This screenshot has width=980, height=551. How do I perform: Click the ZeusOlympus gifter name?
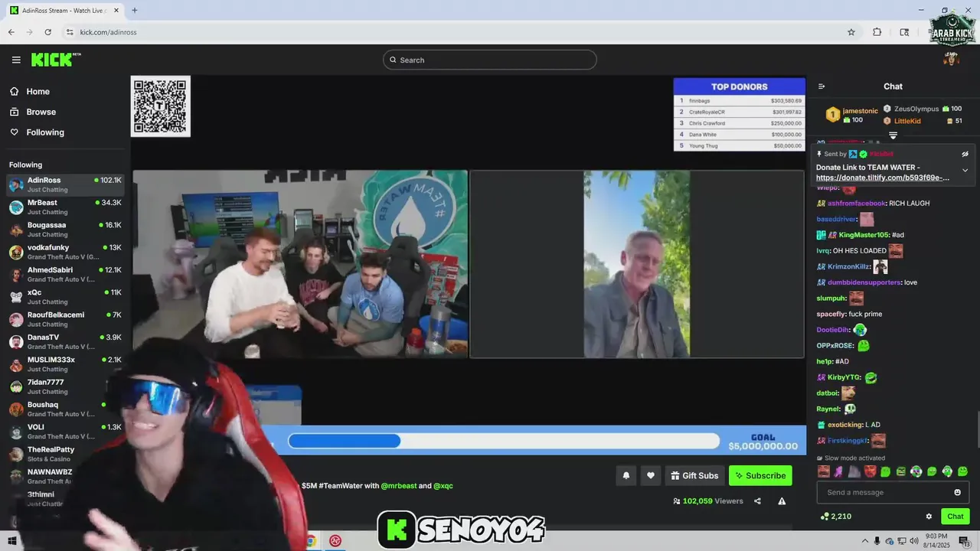[x=916, y=109]
